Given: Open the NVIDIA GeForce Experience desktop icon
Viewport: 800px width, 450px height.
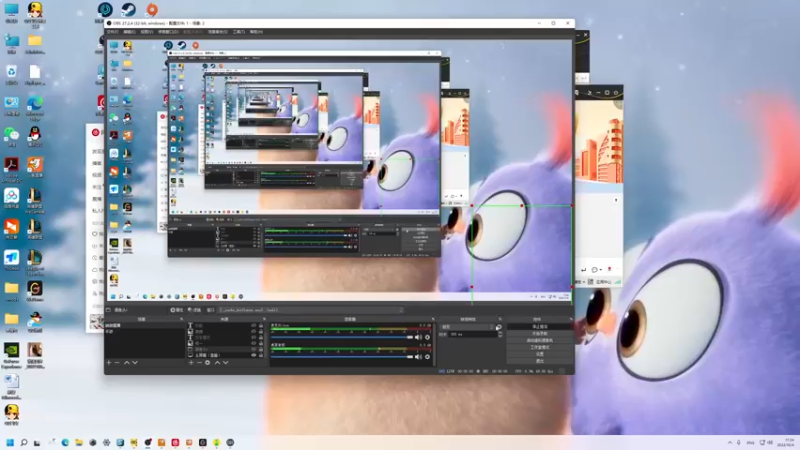Looking at the screenshot, I should tap(11, 355).
